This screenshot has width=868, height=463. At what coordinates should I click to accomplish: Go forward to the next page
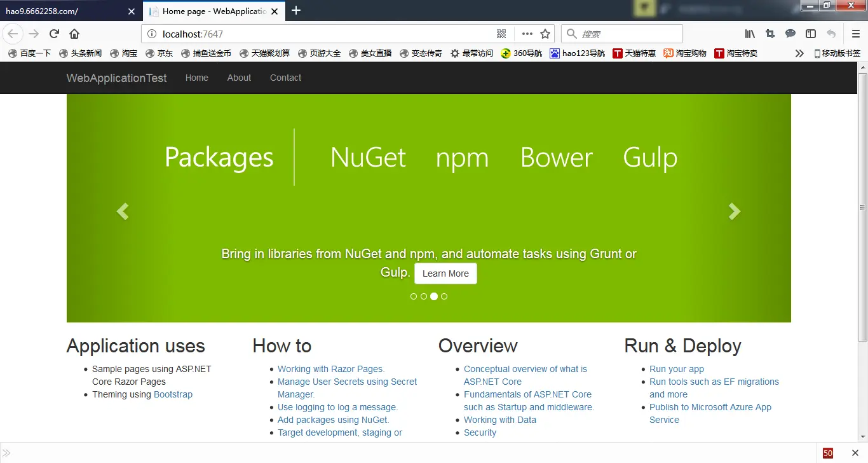pyautogui.click(x=34, y=34)
